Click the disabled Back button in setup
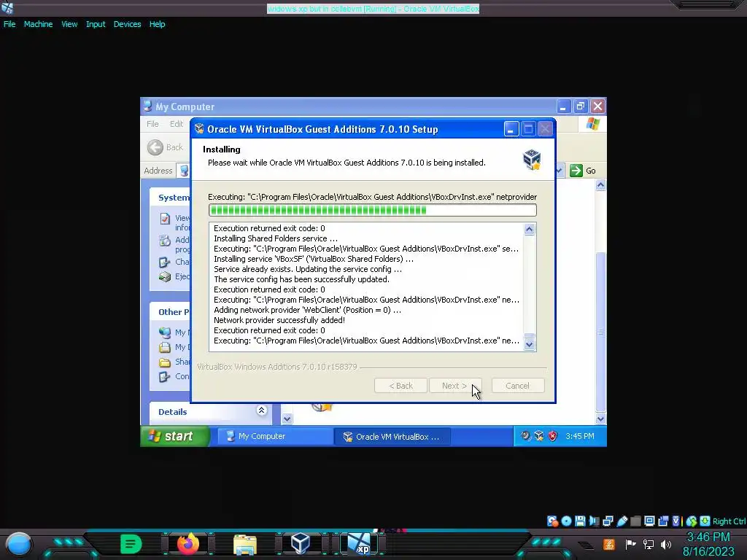Screen dimensions: 747x560 point(400,386)
